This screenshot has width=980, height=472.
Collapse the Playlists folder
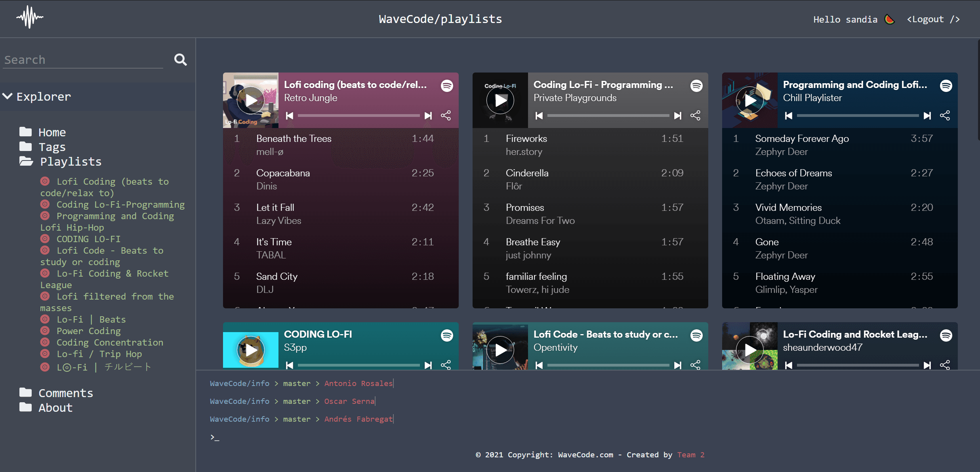(x=60, y=162)
